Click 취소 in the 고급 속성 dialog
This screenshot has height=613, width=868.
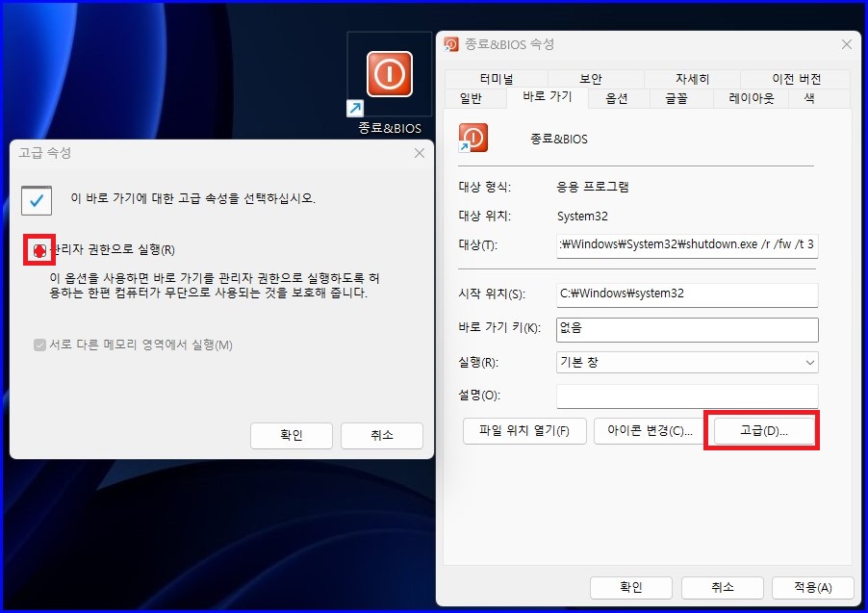click(382, 435)
